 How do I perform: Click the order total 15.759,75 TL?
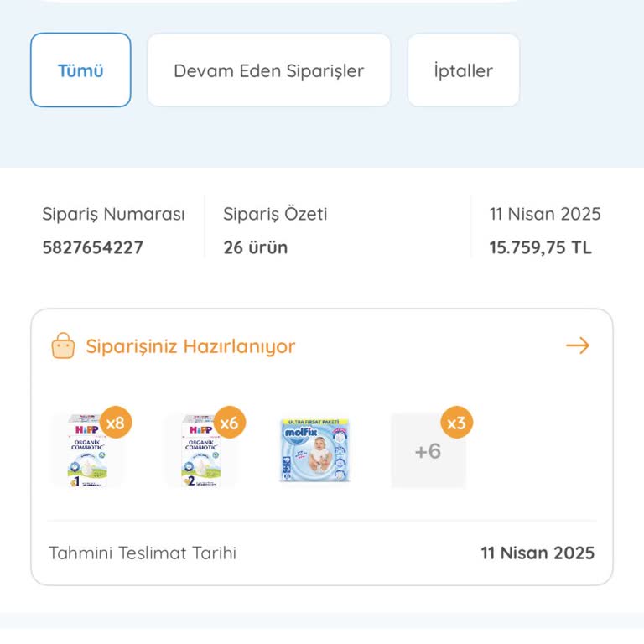[540, 248]
